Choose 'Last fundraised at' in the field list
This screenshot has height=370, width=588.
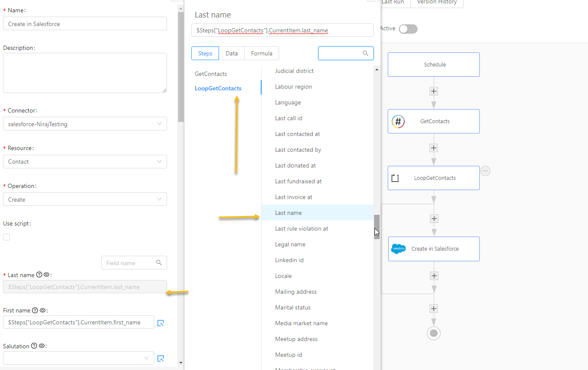point(317,181)
